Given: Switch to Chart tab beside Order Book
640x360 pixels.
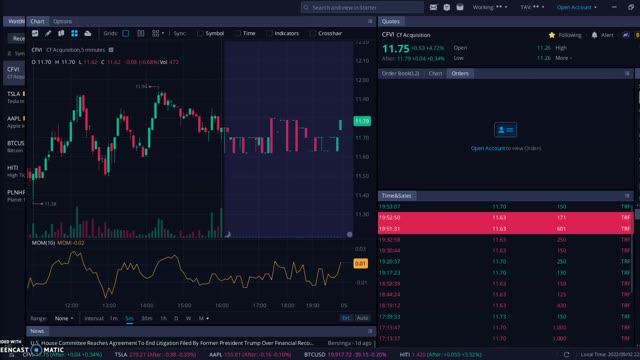Looking at the screenshot, I should [435, 73].
